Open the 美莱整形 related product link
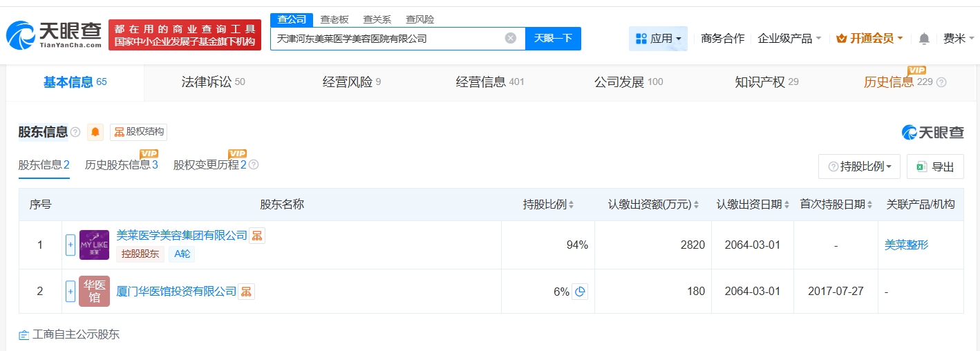The width and height of the screenshot is (980, 351). pyautogui.click(x=906, y=245)
